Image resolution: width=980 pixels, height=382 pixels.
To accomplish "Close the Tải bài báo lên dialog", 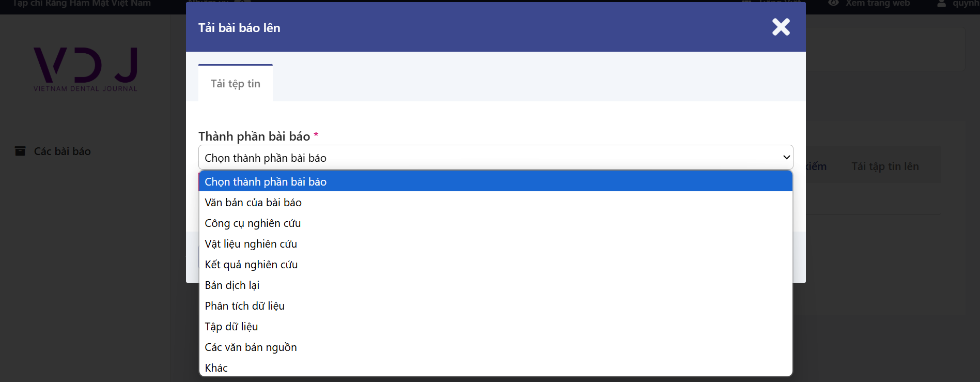I will point(781,27).
